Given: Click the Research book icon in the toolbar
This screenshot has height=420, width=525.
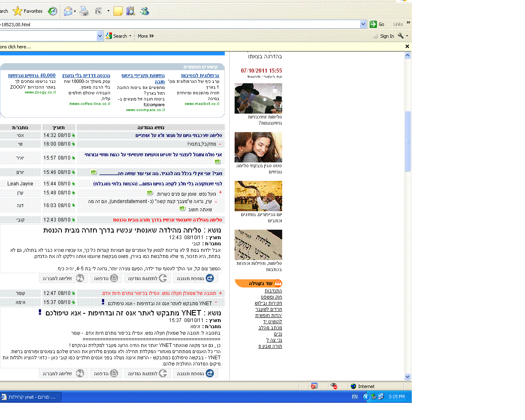Looking at the screenshot, I should pyautogui.click(x=130, y=11).
